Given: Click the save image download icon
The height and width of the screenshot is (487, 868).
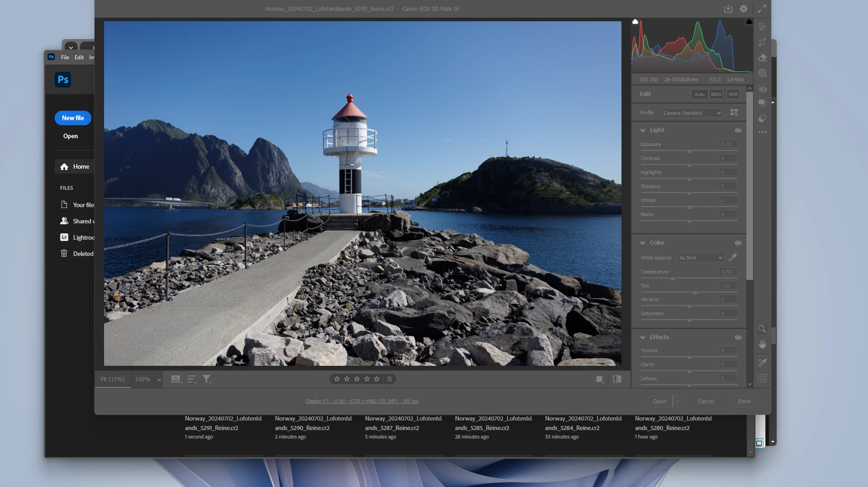Looking at the screenshot, I should 728,9.
